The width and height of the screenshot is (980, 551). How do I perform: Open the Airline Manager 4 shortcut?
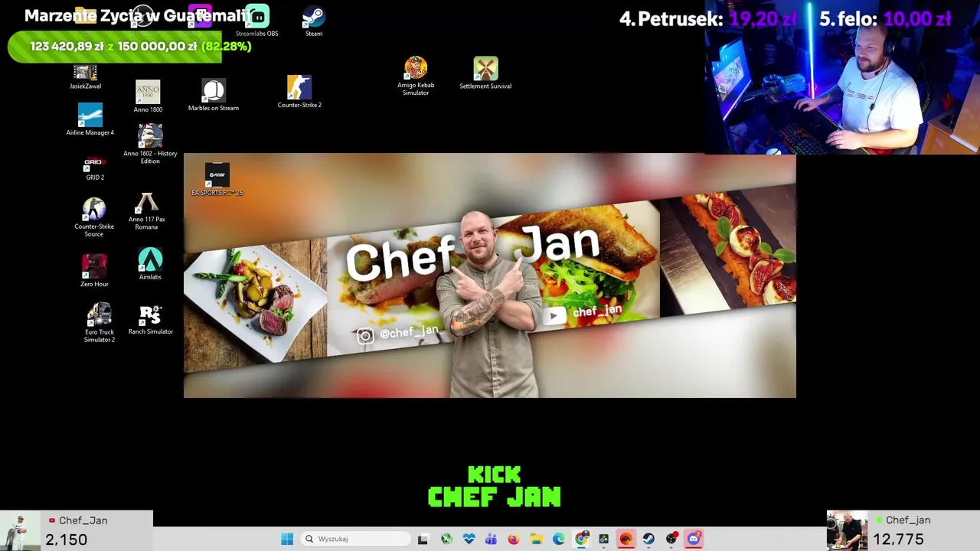90,120
